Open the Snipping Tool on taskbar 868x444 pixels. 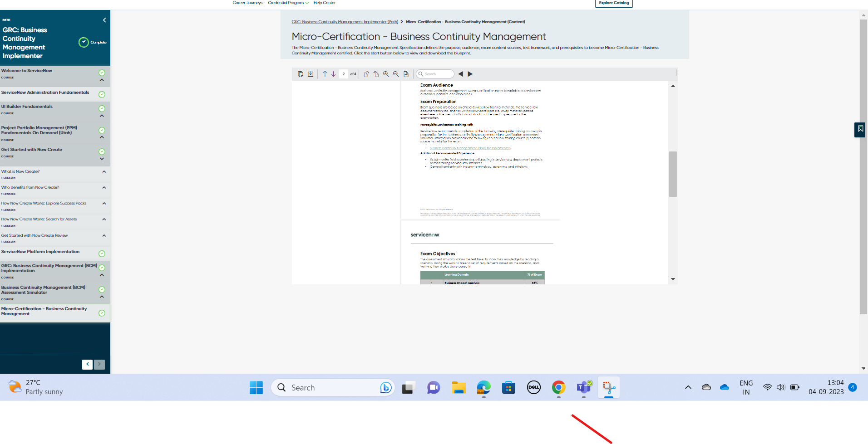(609, 388)
